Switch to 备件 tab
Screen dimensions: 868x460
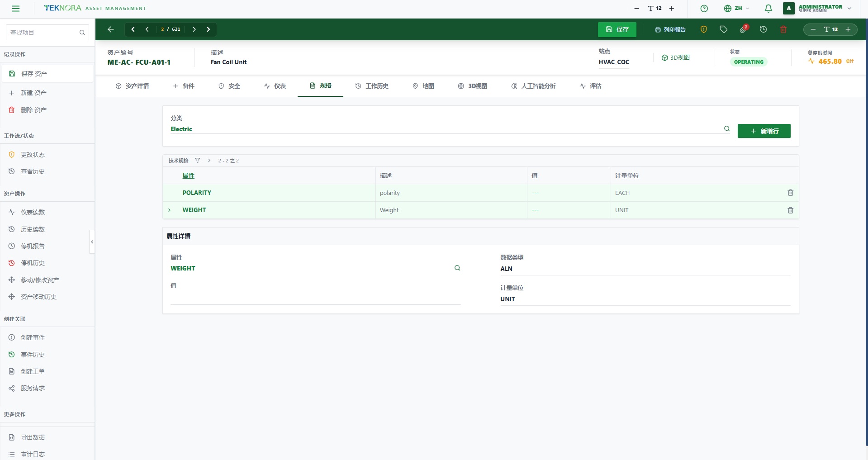(184, 86)
